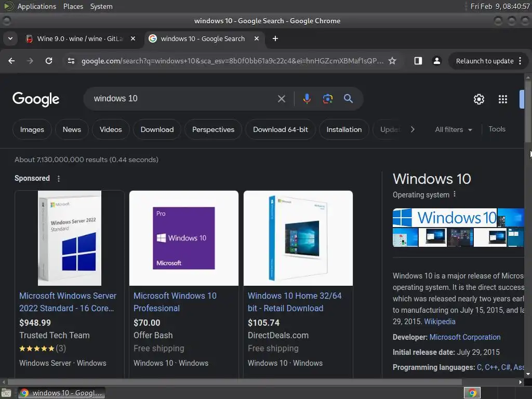
Task: Reload the Google search page
Action: coord(49,61)
